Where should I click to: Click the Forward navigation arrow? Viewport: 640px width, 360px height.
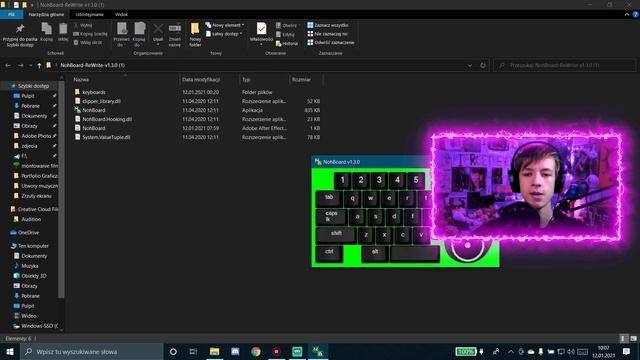(x=20, y=65)
